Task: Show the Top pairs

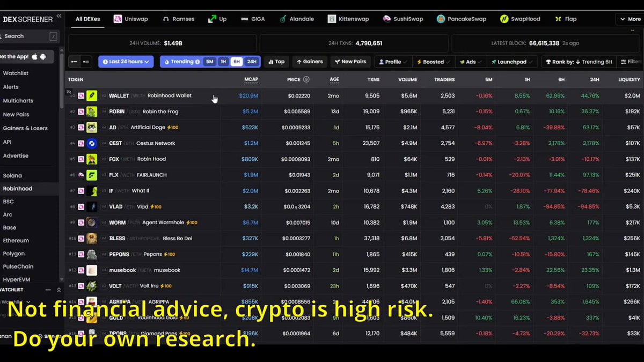Action: pyautogui.click(x=276, y=62)
